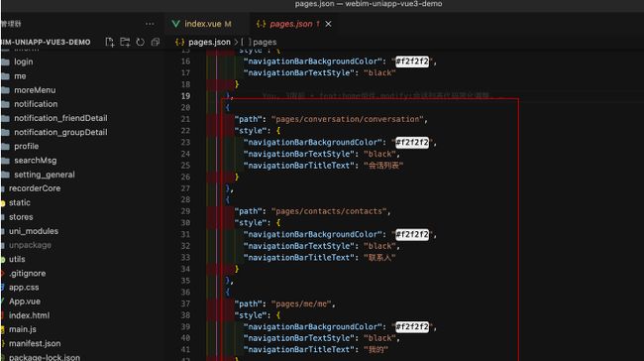Expand the stores folder
The image size is (644, 361).
[x=21, y=216]
